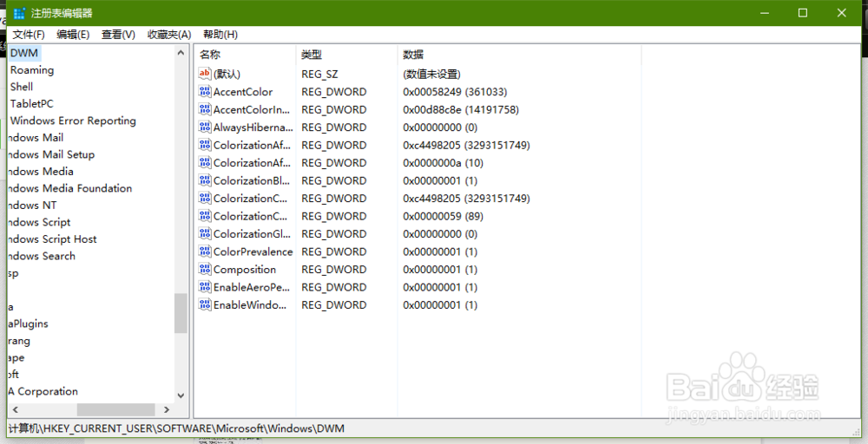The image size is (868, 444).
Task: Open the 查看(V) menu
Action: click(118, 35)
